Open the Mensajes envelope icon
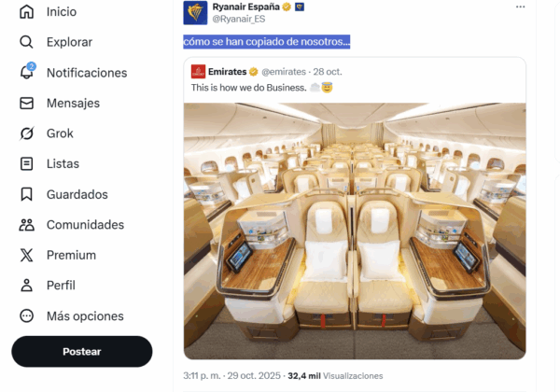The image size is (560, 392). (26, 103)
